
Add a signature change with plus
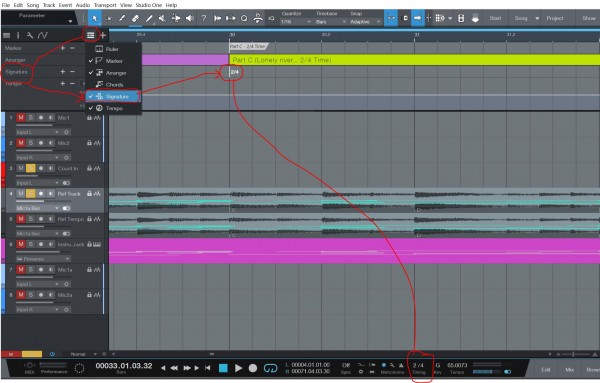coord(63,72)
